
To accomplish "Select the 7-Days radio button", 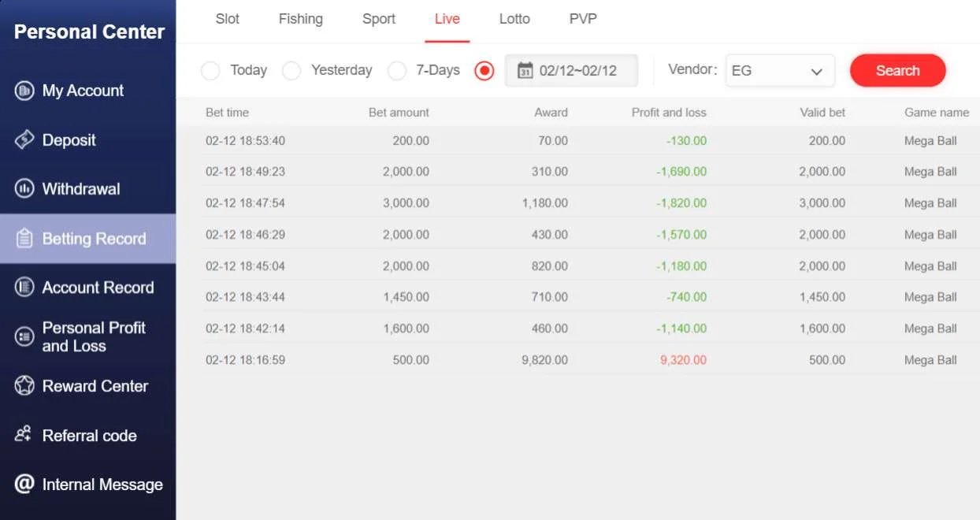I will click(397, 71).
